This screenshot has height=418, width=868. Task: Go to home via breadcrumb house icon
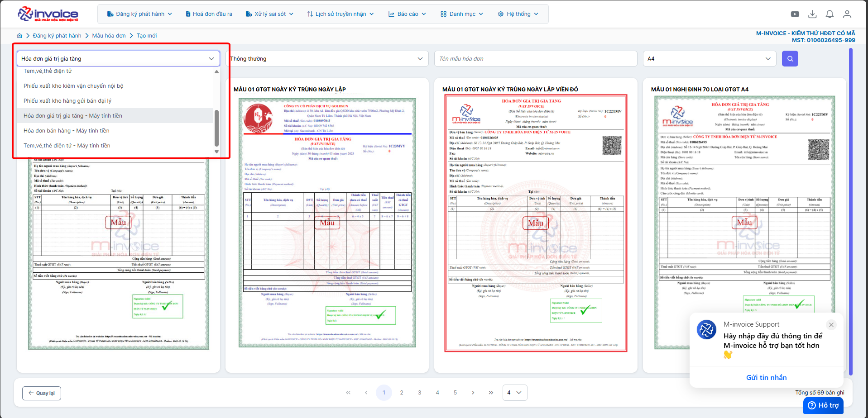point(19,36)
